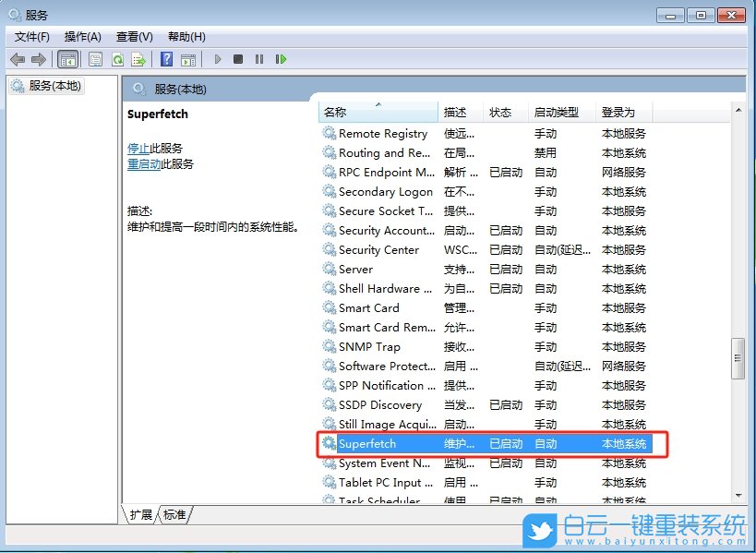Open the 操作(A) menu

[x=82, y=37]
